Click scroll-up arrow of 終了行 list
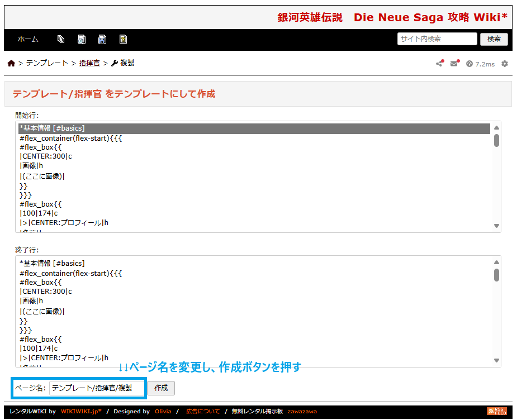The image size is (517, 420). [496, 262]
